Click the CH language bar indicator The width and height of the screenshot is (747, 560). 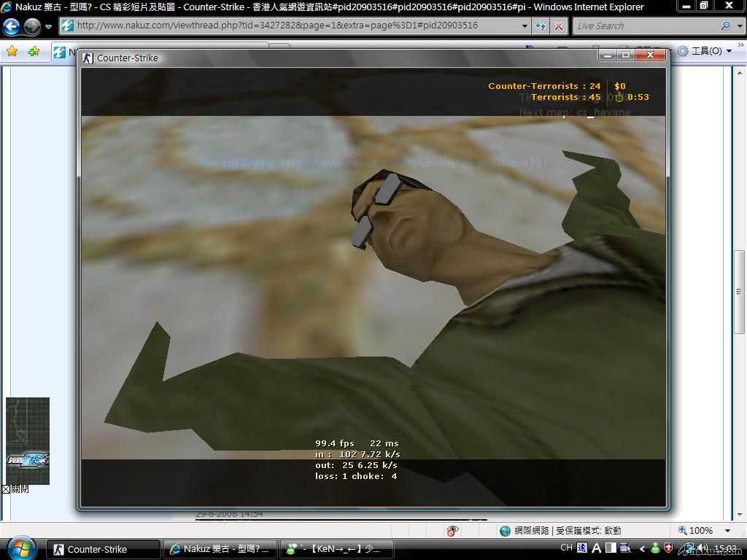(x=566, y=548)
